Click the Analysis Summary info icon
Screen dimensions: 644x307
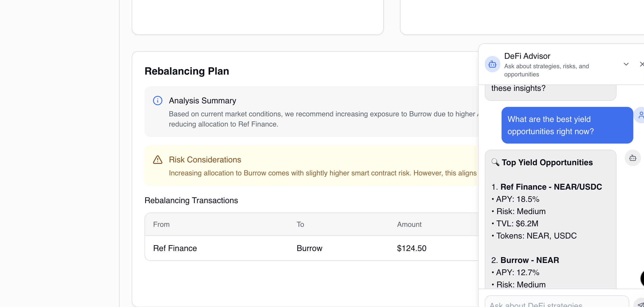tap(158, 101)
